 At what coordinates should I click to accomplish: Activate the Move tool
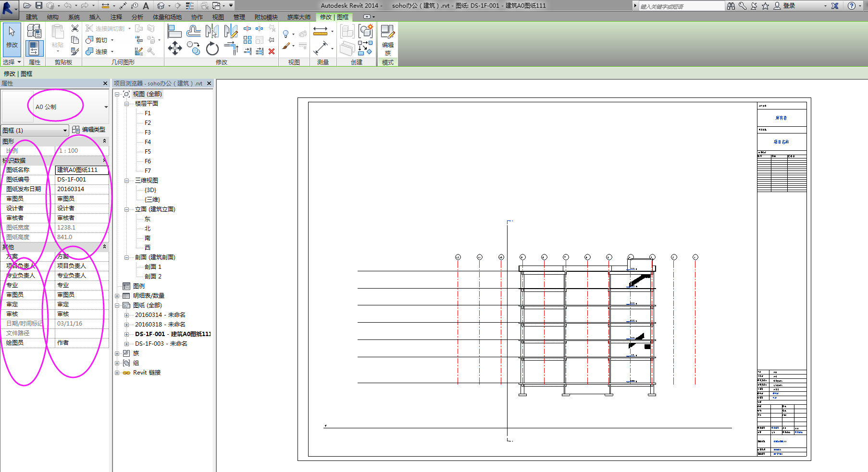pos(175,48)
